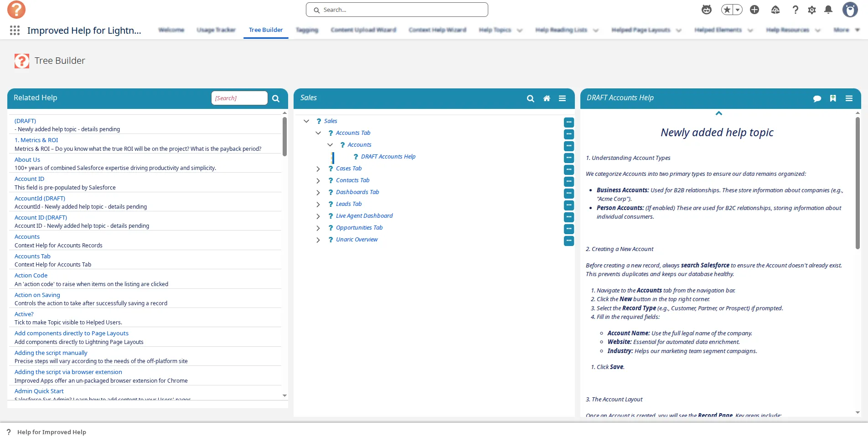Expand the Contacts Tab node
Image resolution: width=868 pixels, height=441 pixels.
[318, 181]
